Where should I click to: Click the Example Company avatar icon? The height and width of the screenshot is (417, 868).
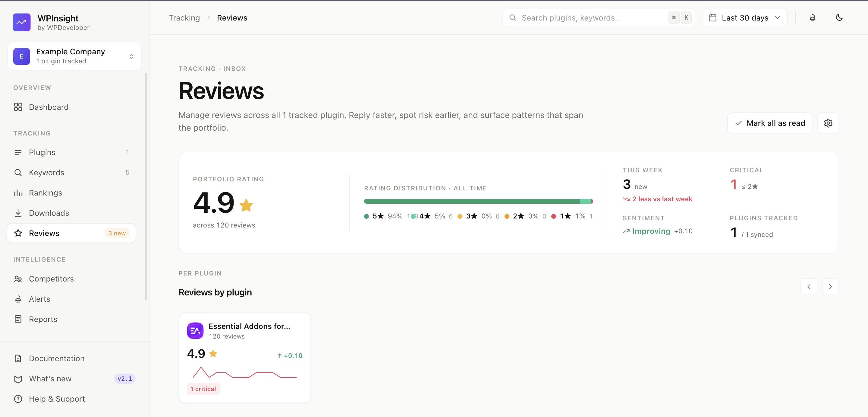click(x=22, y=56)
